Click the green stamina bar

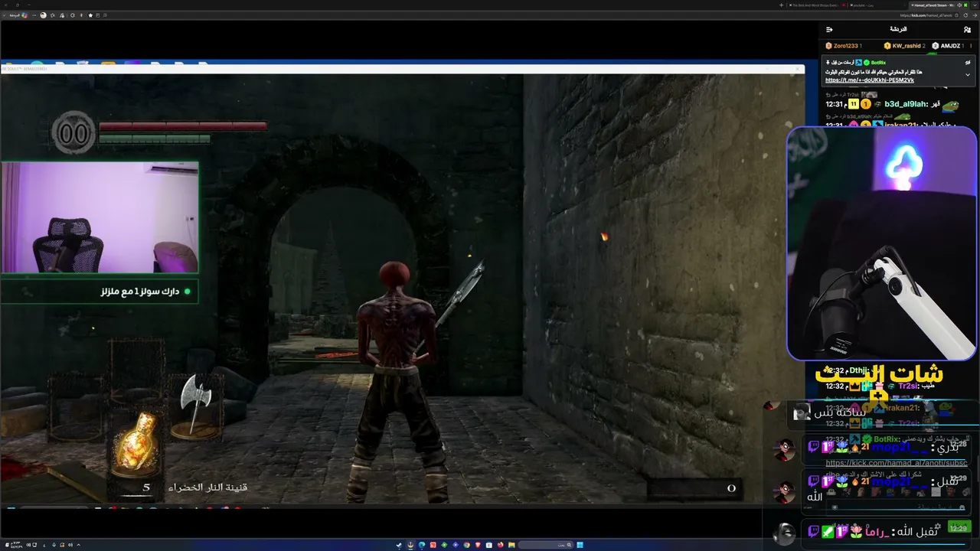(155, 139)
